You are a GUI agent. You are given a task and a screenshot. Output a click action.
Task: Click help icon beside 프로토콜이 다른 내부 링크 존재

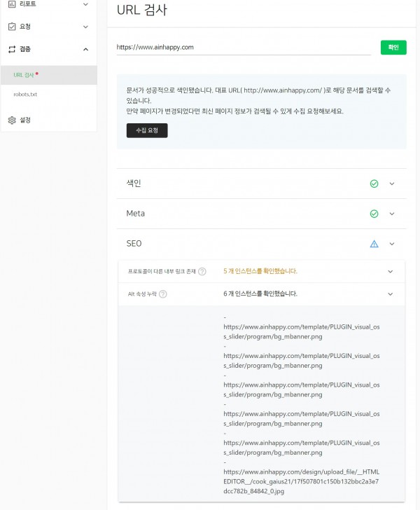click(202, 271)
